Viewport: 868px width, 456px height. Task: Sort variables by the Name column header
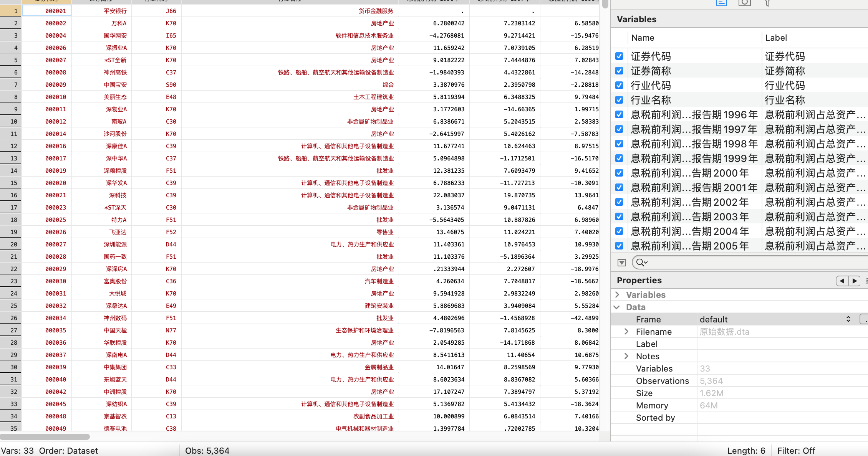click(x=643, y=38)
